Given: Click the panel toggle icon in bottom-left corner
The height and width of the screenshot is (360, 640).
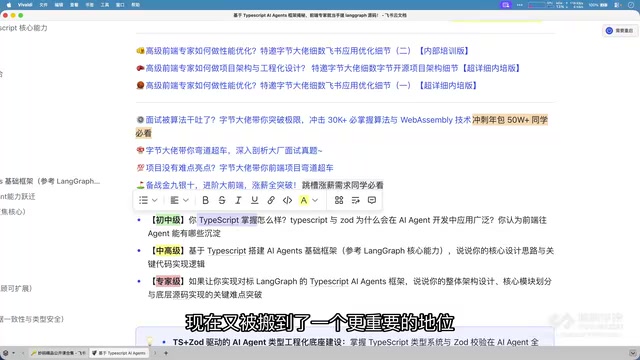Looking at the screenshot, I should pos(5,353).
